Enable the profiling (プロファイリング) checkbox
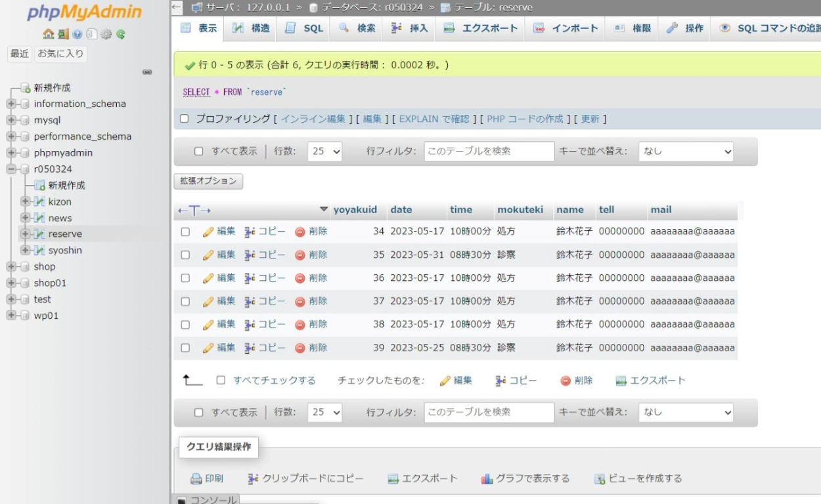The image size is (821, 504). point(185,119)
